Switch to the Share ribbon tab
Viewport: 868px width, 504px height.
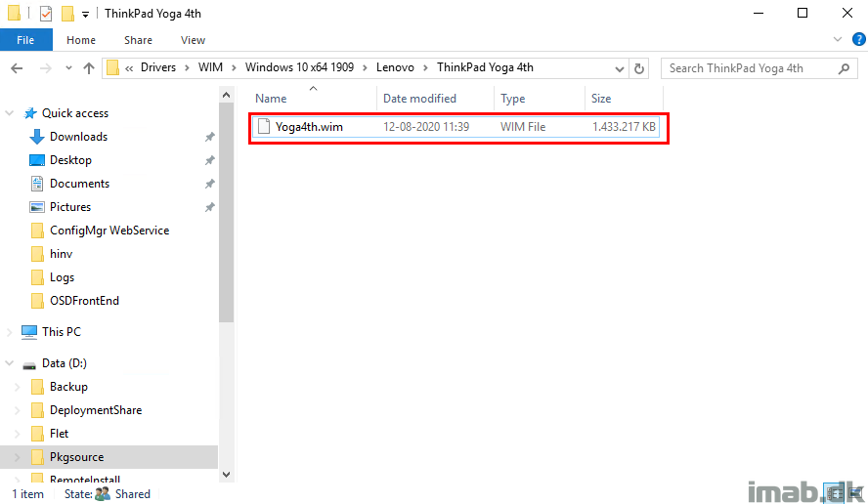point(138,40)
